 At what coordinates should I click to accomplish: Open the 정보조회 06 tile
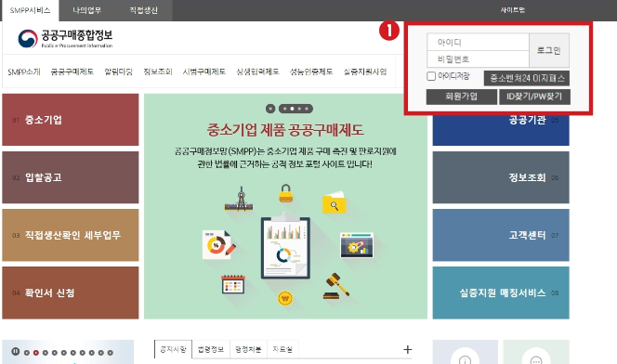click(501, 177)
